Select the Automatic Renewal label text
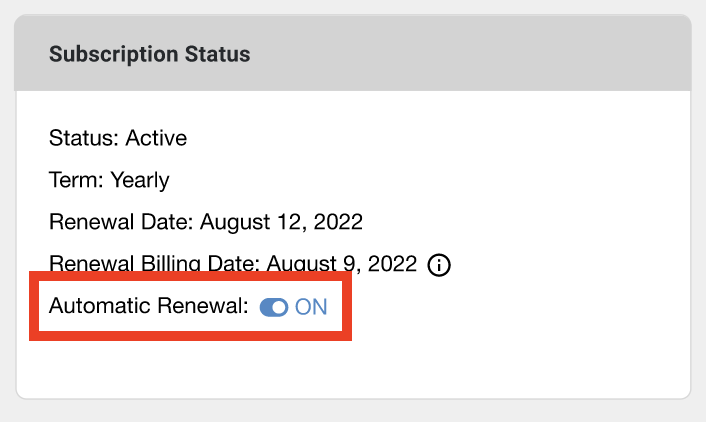This screenshot has width=706, height=422. coord(149,306)
